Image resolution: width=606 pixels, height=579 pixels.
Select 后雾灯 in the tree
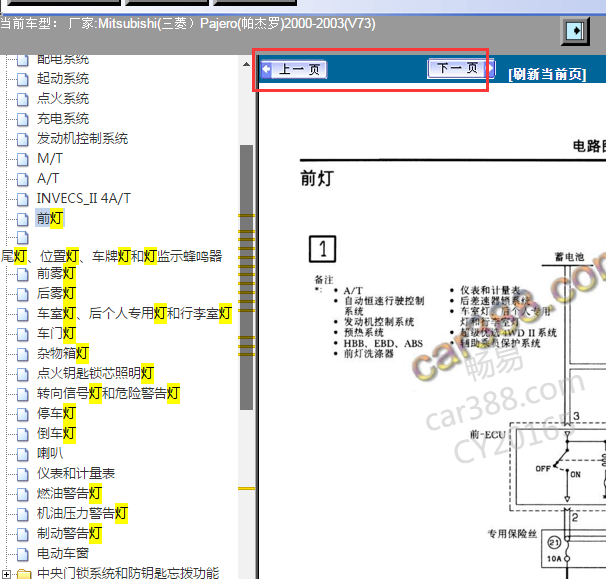pos(56,293)
